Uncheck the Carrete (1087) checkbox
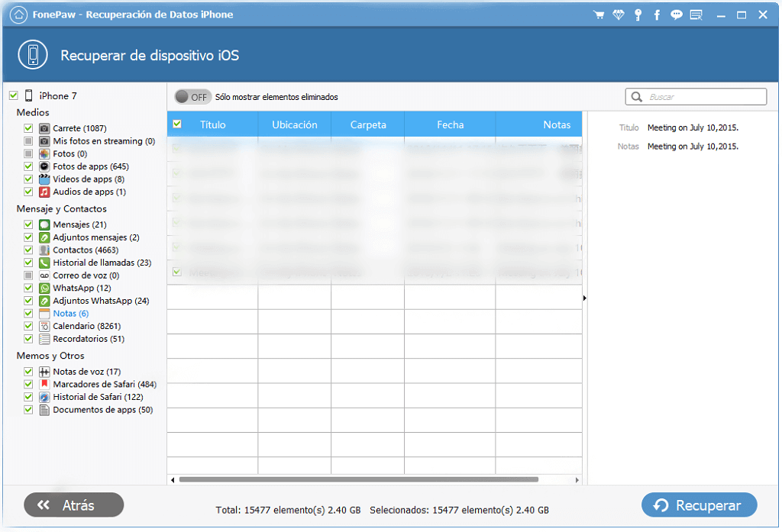Image resolution: width=782 pixels, height=532 pixels. coord(28,128)
